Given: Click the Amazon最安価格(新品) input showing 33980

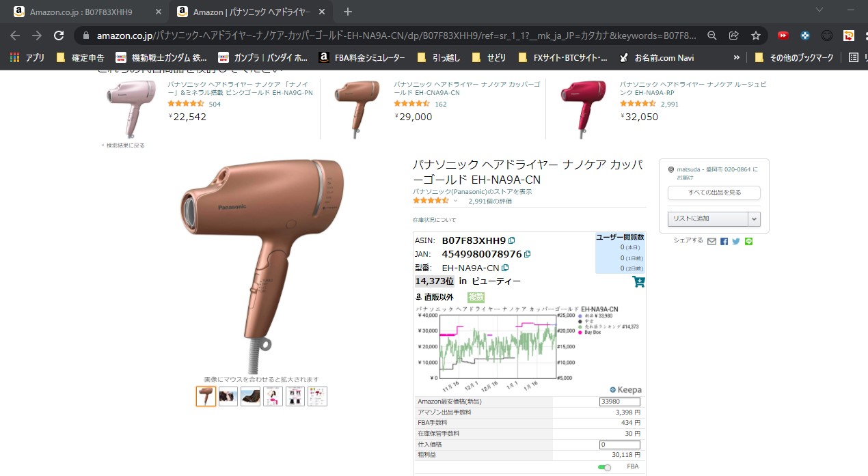Looking at the screenshot, I should pos(619,402).
